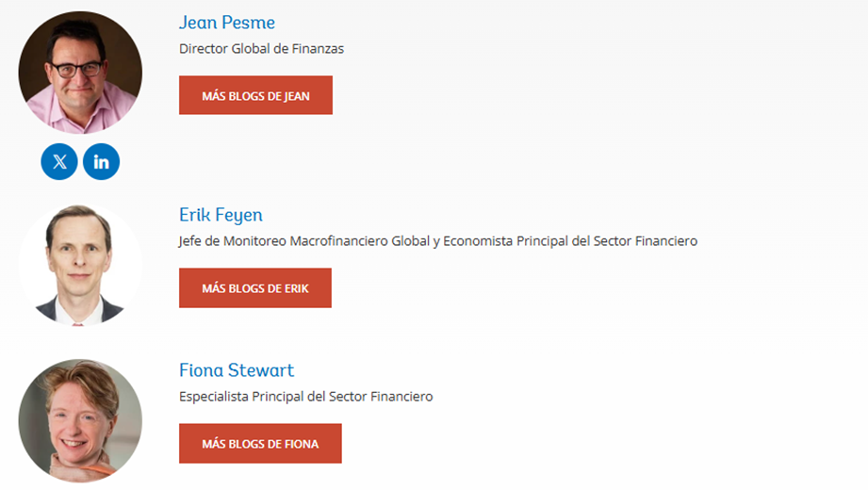Open Jean Pesme's X profile icon

point(59,161)
